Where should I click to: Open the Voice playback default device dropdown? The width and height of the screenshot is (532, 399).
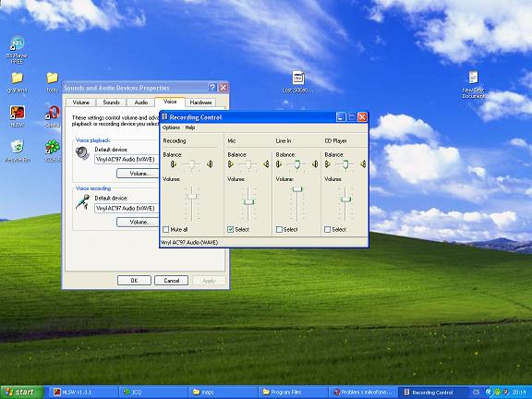[127, 160]
